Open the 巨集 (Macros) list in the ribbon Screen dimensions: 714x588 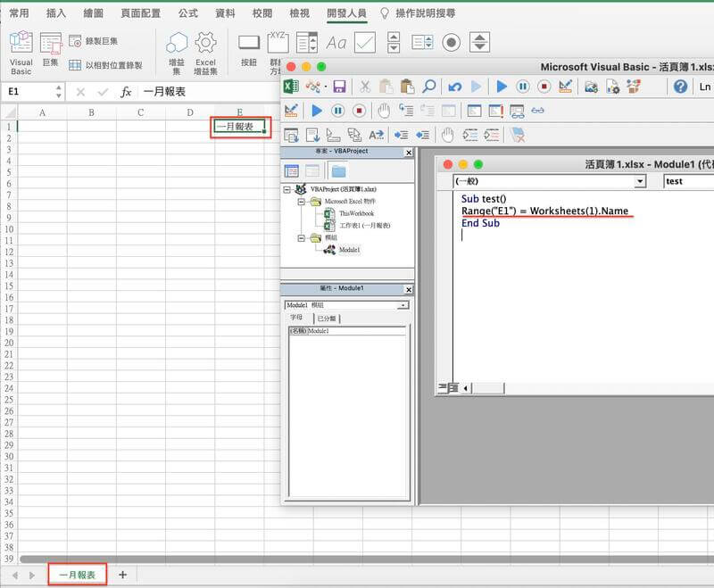pos(51,50)
